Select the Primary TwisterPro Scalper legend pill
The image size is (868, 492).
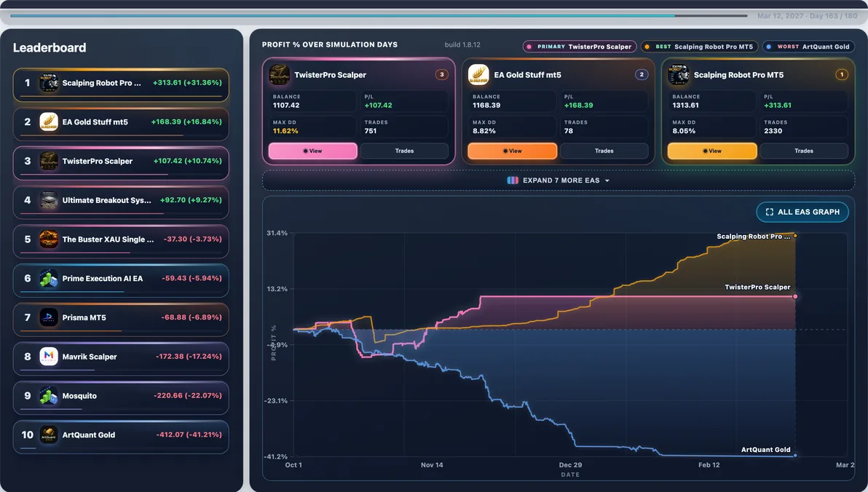click(x=579, y=47)
